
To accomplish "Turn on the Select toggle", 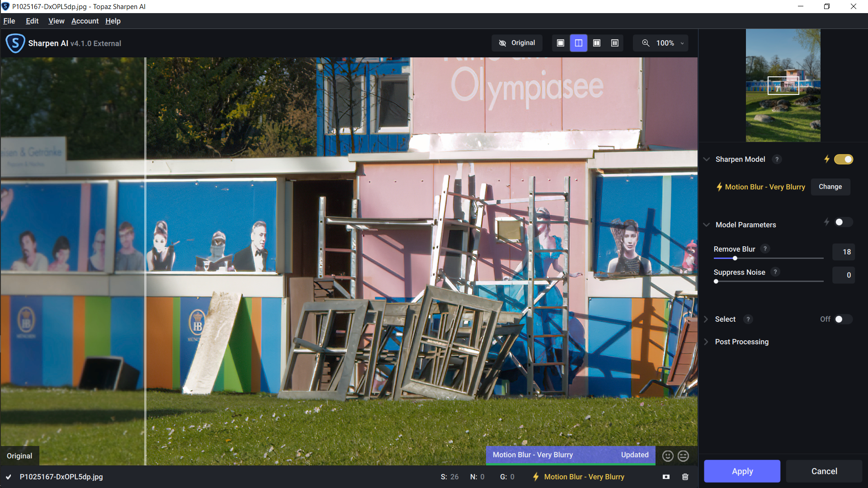I will click(843, 319).
